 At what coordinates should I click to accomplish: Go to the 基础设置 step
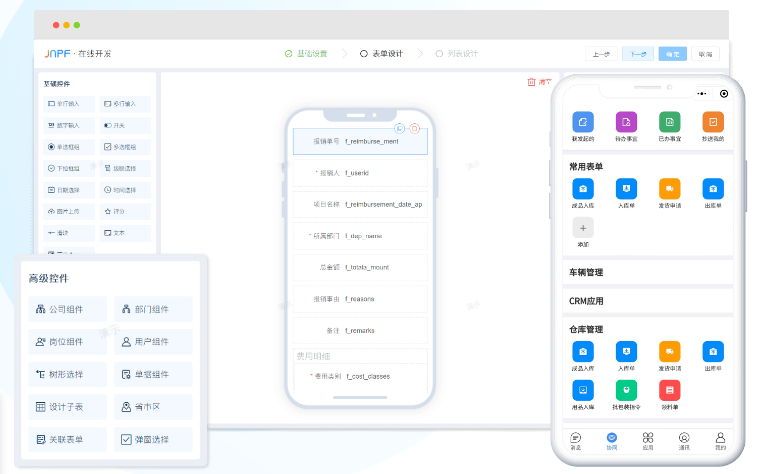(306, 54)
